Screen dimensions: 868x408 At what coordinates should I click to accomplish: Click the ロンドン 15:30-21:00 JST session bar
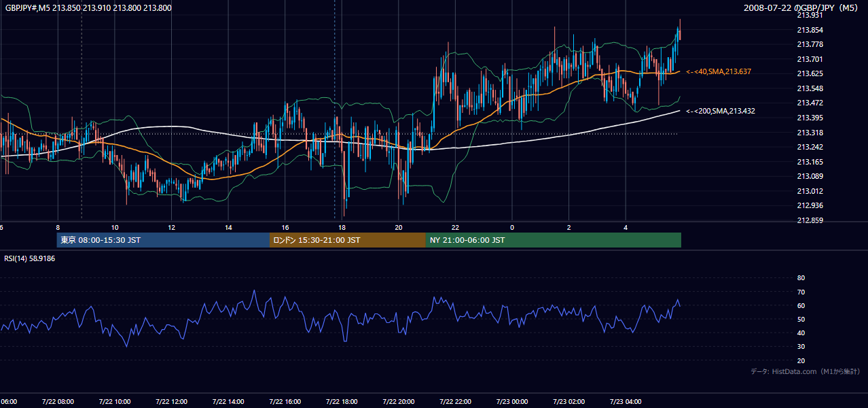(348, 240)
